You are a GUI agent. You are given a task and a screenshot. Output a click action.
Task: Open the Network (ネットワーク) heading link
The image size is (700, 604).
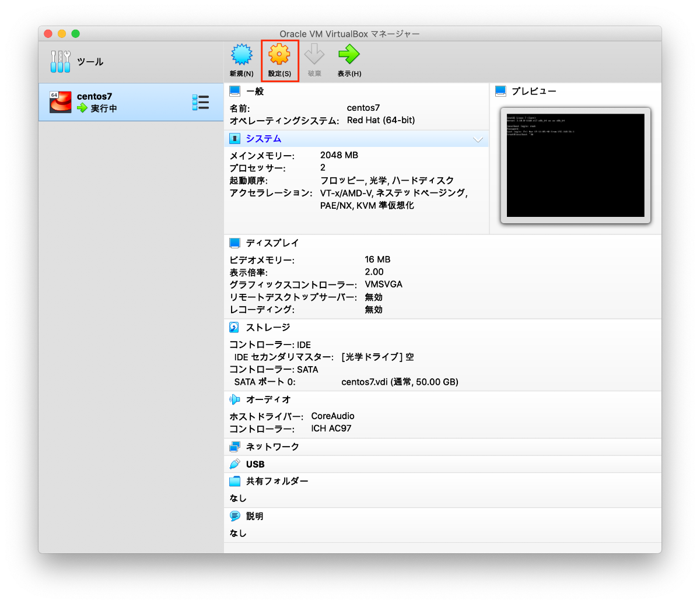point(272,447)
